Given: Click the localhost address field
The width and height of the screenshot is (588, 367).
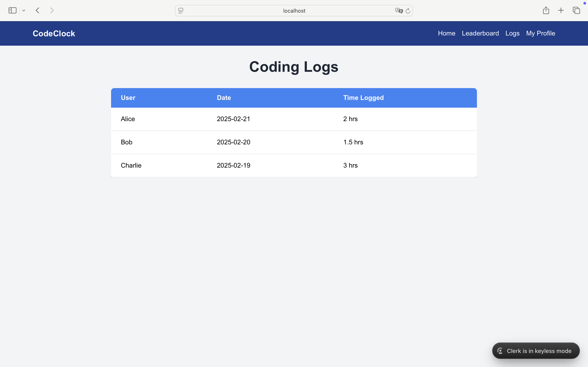Looking at the screenshot, I should pos(294,11).
